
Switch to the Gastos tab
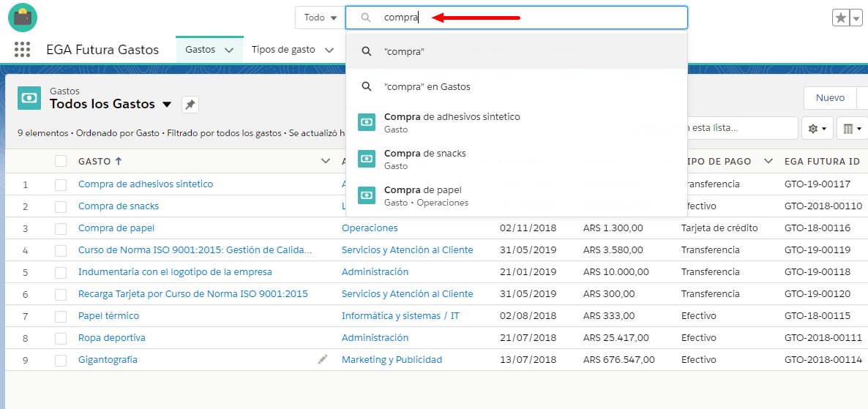(201, 49)
